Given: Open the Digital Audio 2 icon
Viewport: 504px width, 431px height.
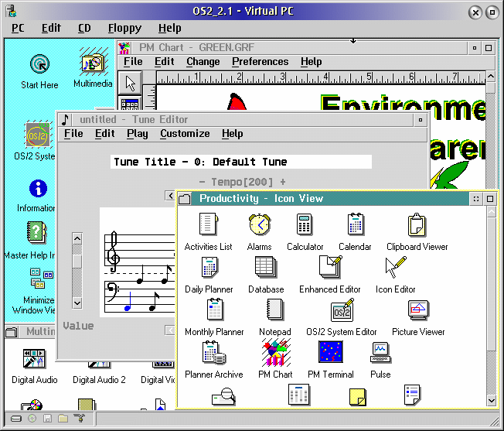Looking at the screenshot, I should [x=99, y=364].
